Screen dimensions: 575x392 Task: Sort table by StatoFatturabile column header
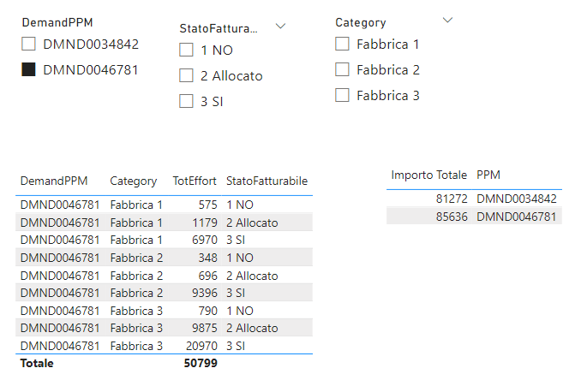point(267,181)
